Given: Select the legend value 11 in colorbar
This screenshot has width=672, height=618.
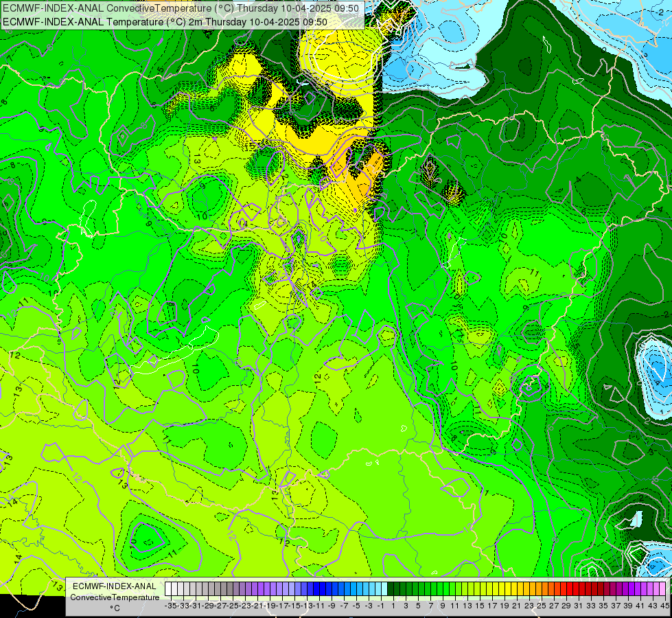Looking at the screenshot, I should [454, 606].
